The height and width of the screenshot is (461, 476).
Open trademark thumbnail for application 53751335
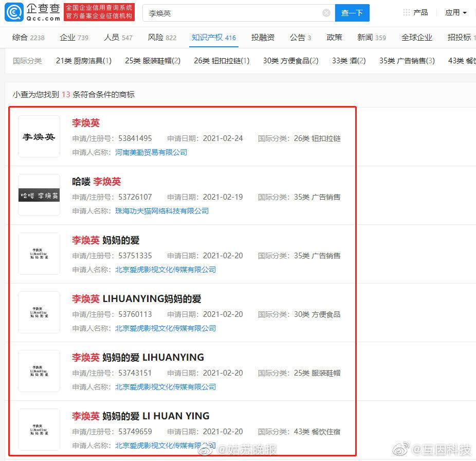pyautogui.click(x=39, y=254)
